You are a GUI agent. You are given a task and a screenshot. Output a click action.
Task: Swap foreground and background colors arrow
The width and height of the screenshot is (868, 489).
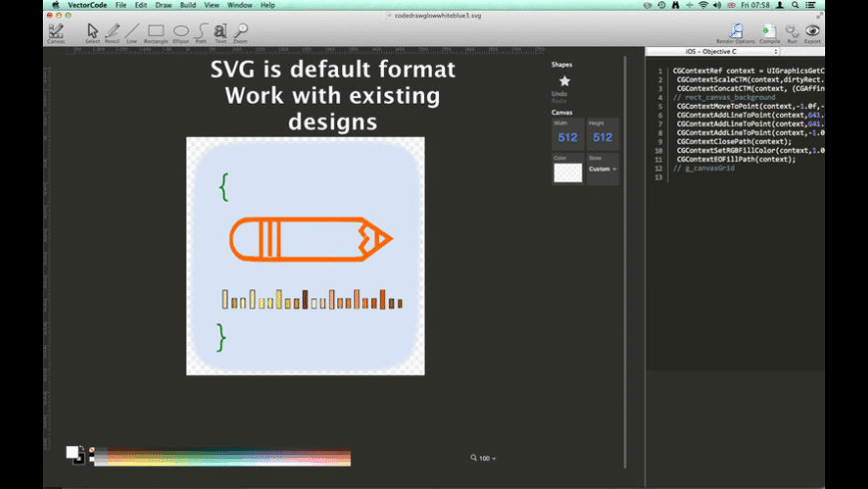click(x=82, y=447)
